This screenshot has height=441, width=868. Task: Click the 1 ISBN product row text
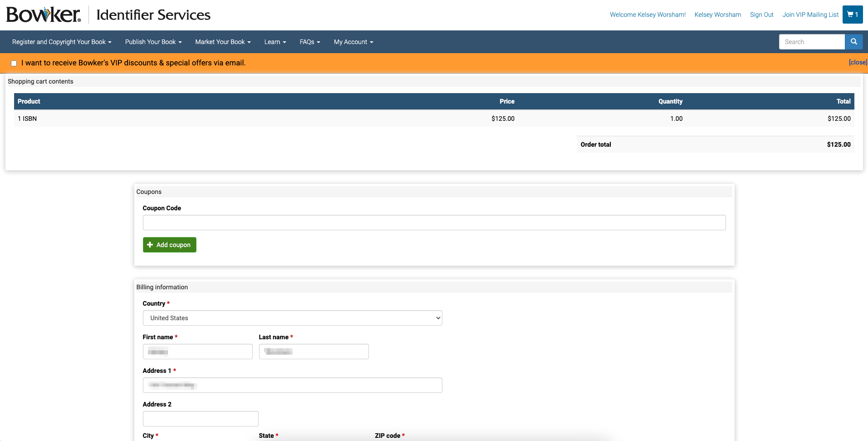[27, 119]
